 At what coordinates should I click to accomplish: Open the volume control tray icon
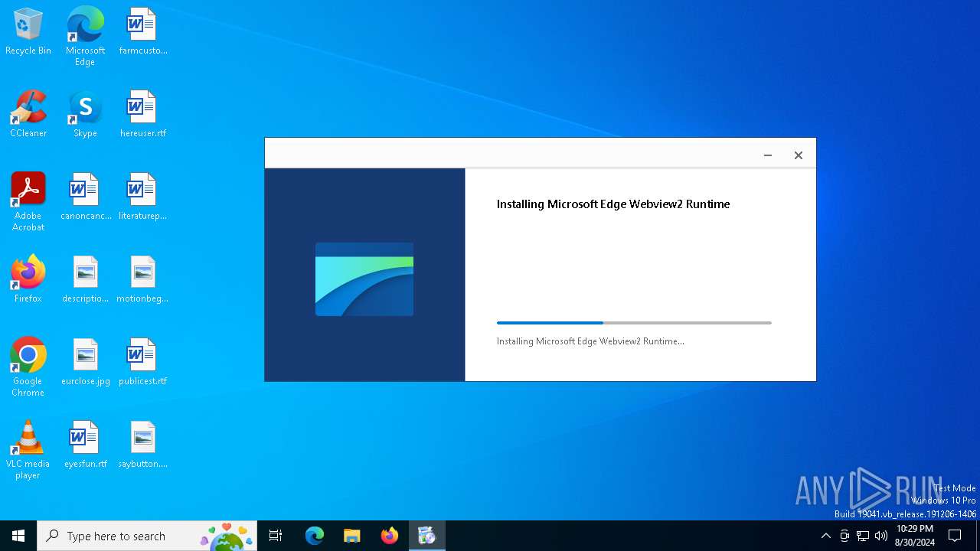click(x=881, y=536)
